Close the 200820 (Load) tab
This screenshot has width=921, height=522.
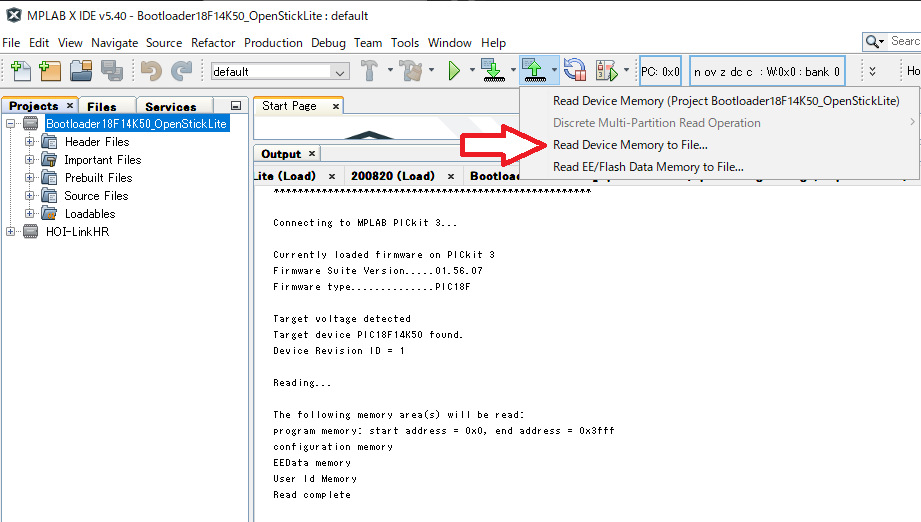pos(451,176)
